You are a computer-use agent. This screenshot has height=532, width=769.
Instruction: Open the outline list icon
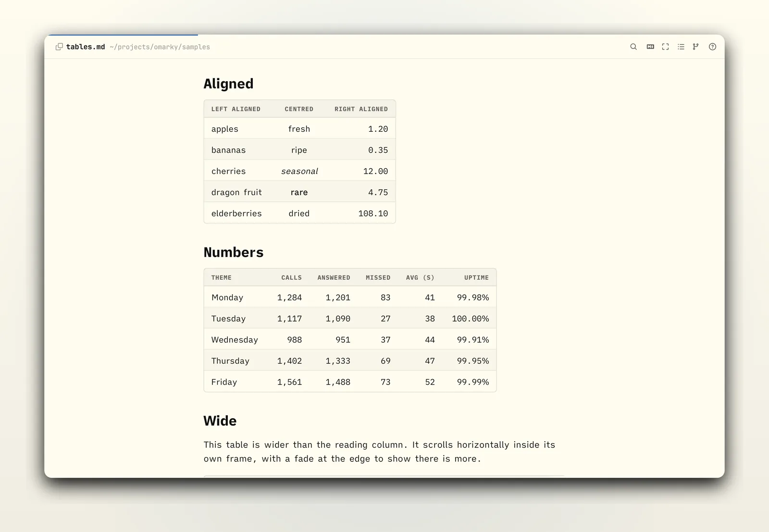pyautogui.click(x=681, y=47)
